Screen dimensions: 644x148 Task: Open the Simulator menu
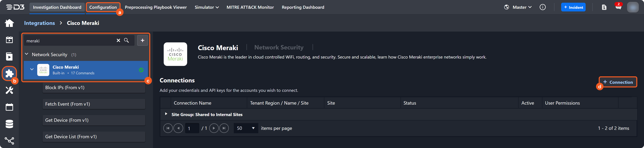coord(206,7)
